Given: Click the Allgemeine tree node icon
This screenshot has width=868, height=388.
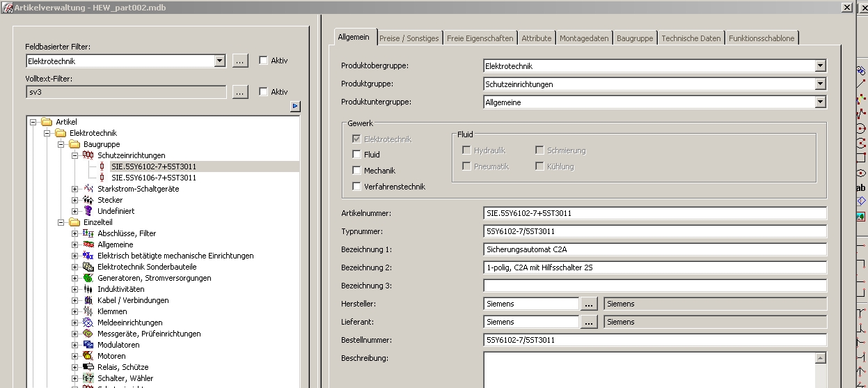Looking at the screenshot, I should click(88, 245).
